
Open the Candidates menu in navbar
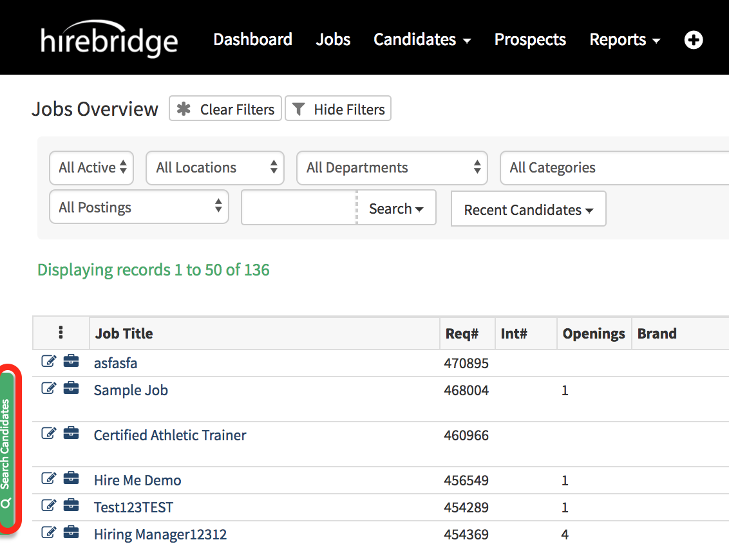[x=422, y=40]
